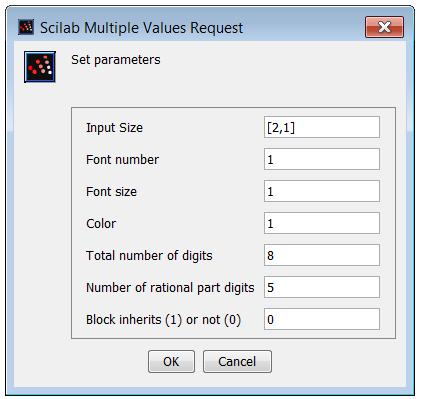Click the Cancel button
This screenshot has height=399, width=422.
[237, 361]
